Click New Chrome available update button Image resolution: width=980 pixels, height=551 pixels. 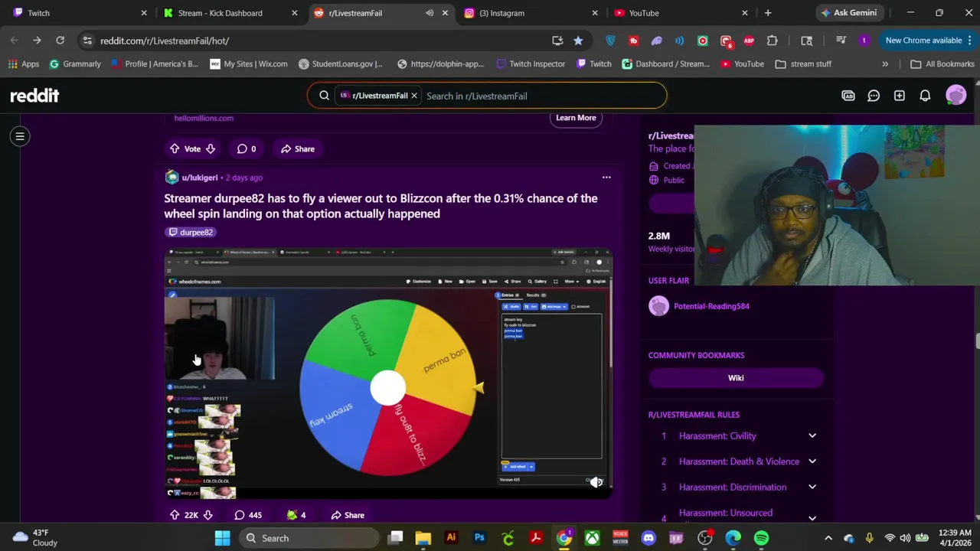tap(928, 41)
